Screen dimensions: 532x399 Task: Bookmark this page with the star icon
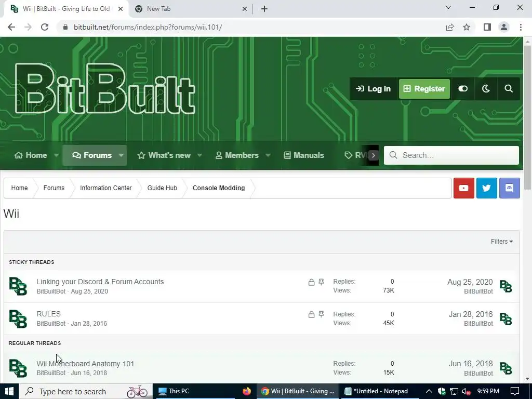(467, 27)
